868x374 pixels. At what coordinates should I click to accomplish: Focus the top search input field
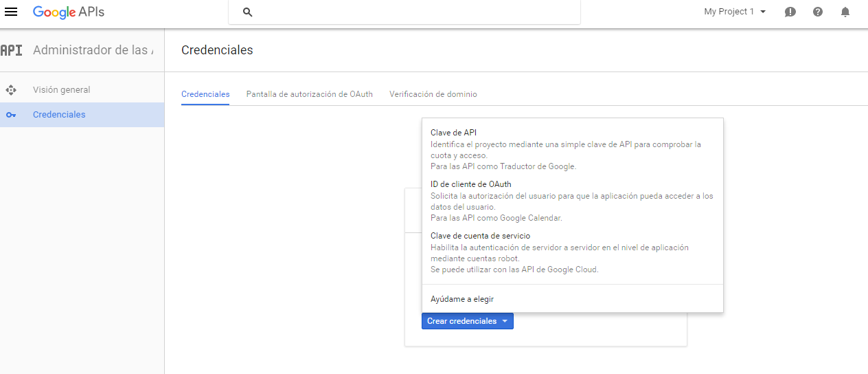pyautogui.click(x=412, y=12)
